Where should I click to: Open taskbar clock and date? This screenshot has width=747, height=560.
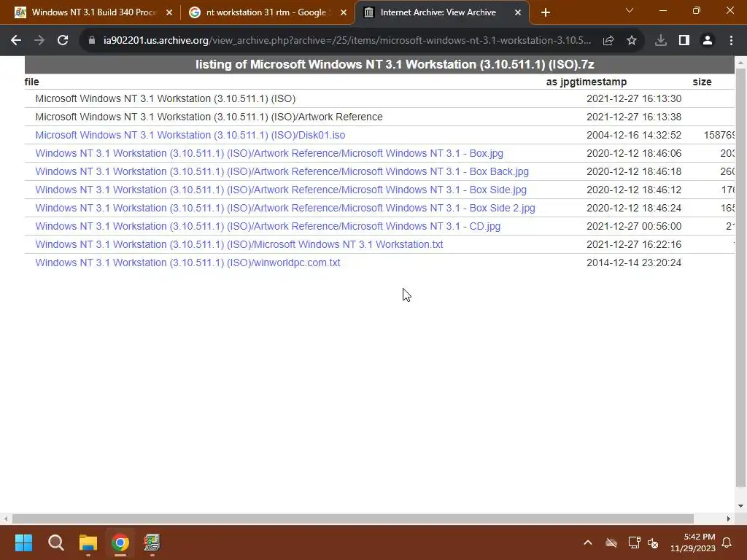[x=693, y=542]
